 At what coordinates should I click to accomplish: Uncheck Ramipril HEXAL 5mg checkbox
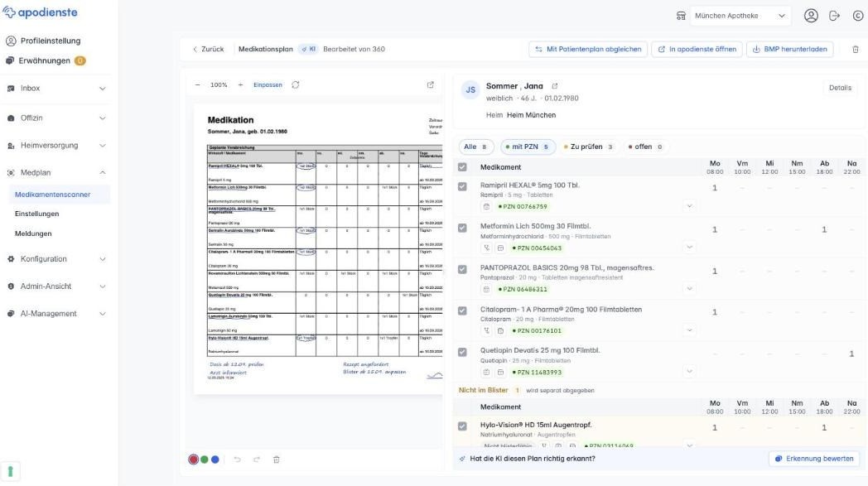click(x=462, y=186)
